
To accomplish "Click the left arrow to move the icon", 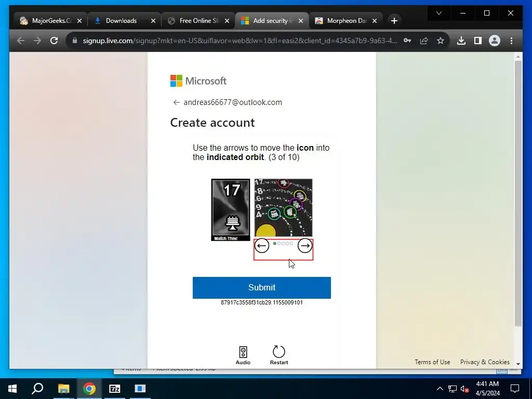I will (262, 246).
